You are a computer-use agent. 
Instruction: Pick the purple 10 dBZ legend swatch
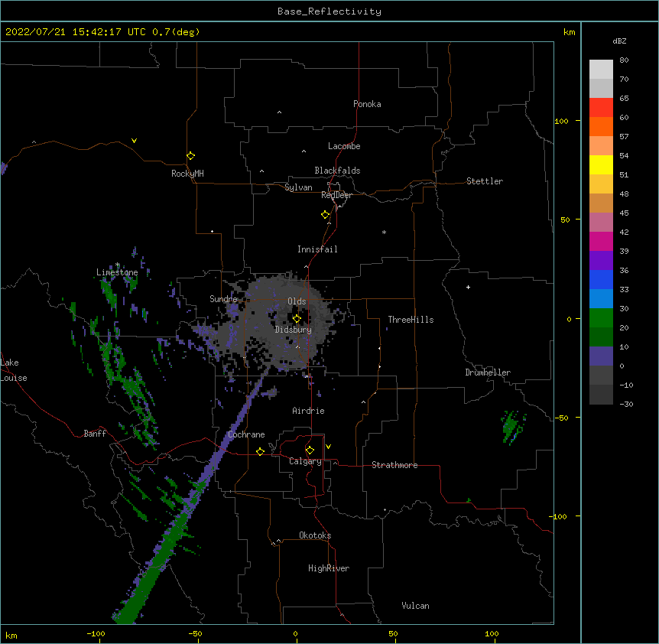point(601,356)
